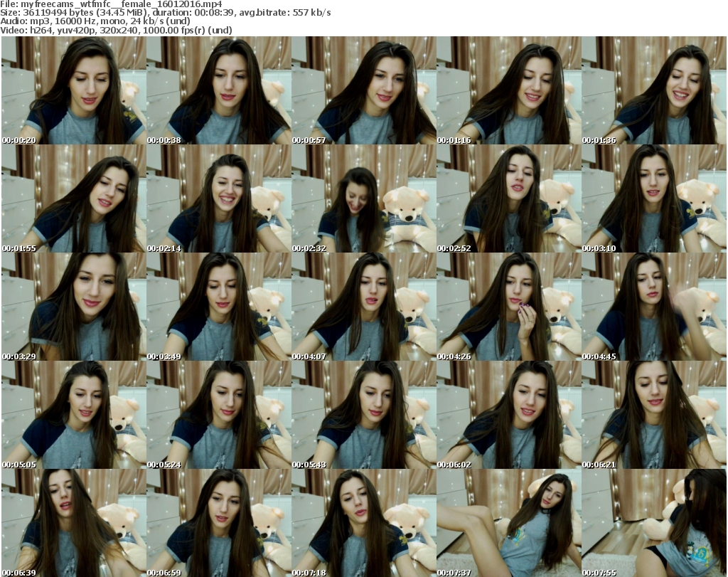View the thumbnail marked 00:06:59
Image resolution: width=728 pixels, height=577 pixels.
(219, 523)
